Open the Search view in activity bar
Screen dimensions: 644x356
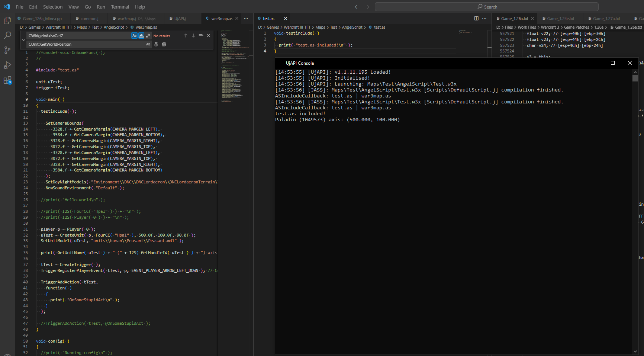[x=7, y=35]
